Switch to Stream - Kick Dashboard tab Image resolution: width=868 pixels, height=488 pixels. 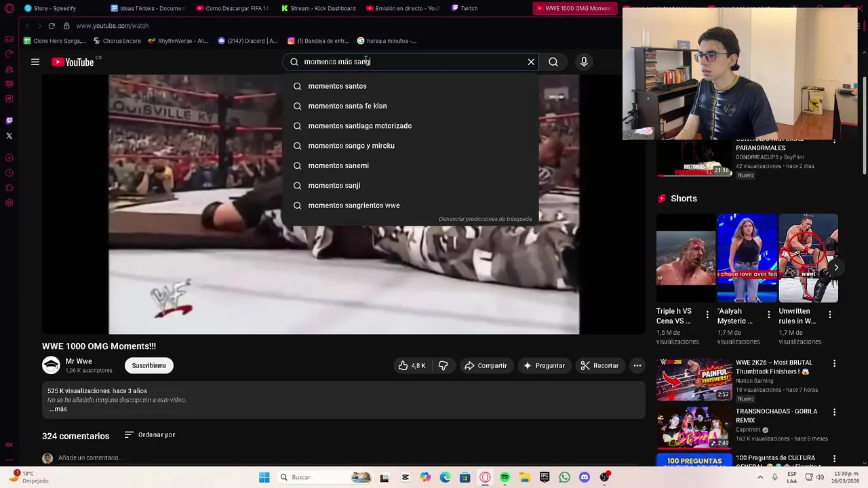[317, 8]
